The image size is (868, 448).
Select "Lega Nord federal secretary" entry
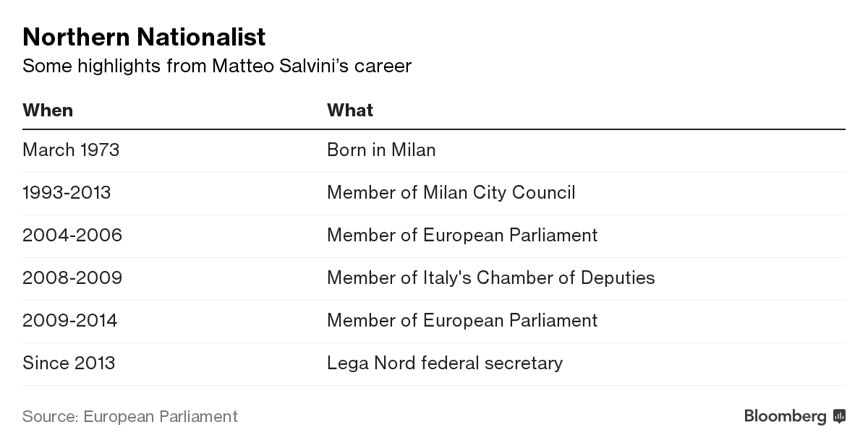coord(444,363)
